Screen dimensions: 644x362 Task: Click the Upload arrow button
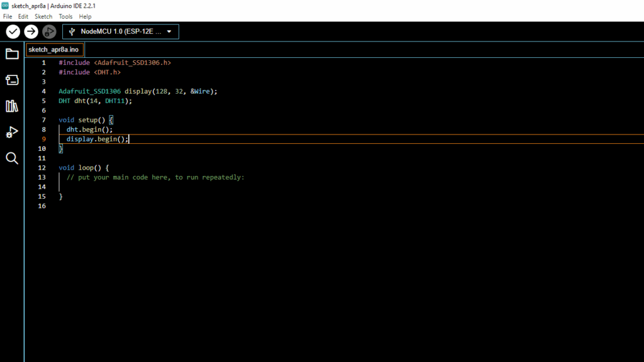coord(31,31)
